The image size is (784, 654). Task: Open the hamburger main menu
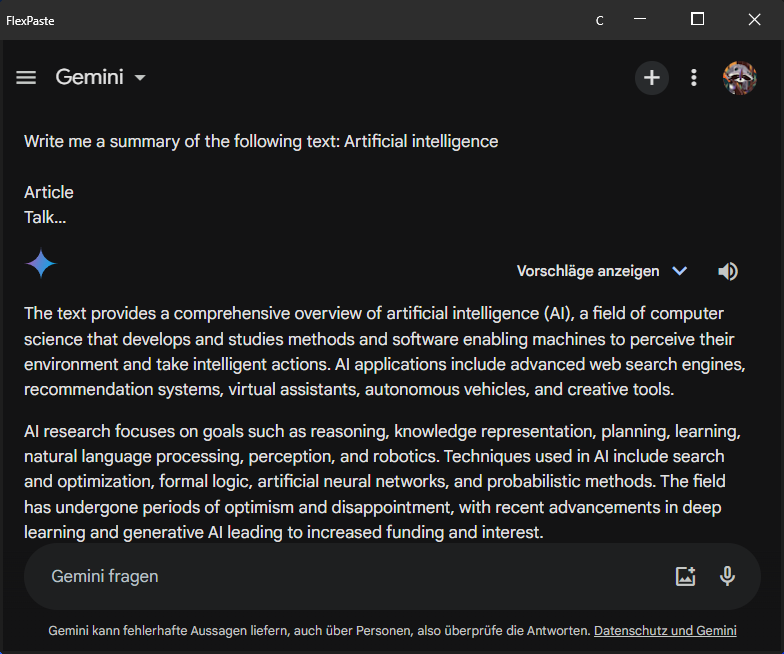pos(26,77)
